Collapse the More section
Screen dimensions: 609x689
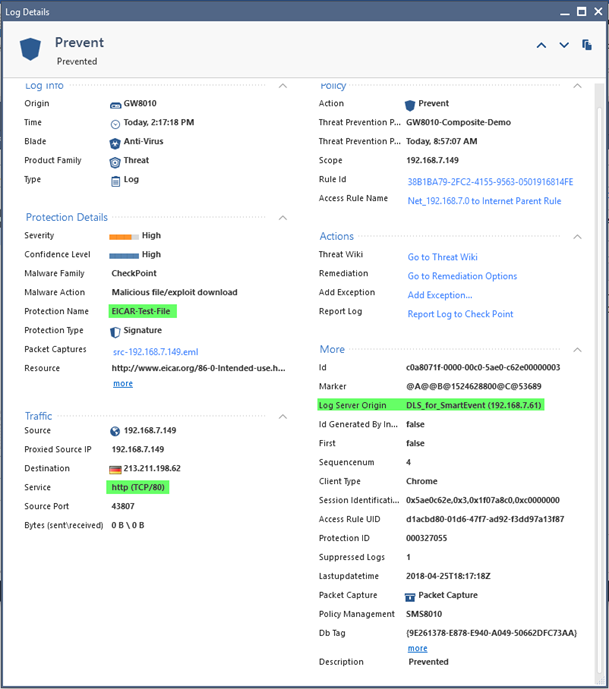tap(577, 350)
